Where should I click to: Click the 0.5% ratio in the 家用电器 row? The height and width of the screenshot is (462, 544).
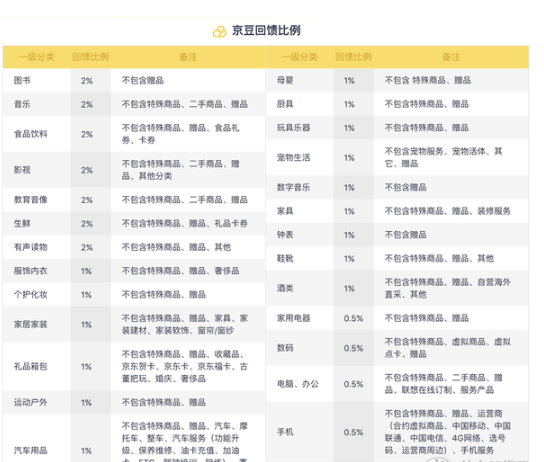pos(354,318)
